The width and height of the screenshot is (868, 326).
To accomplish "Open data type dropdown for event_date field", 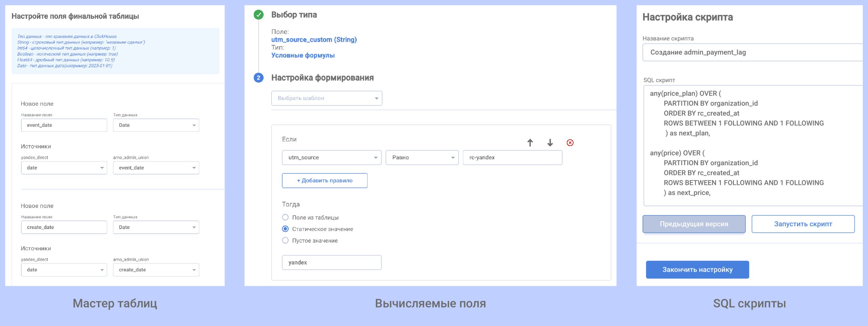I will [x=156, y=125].
